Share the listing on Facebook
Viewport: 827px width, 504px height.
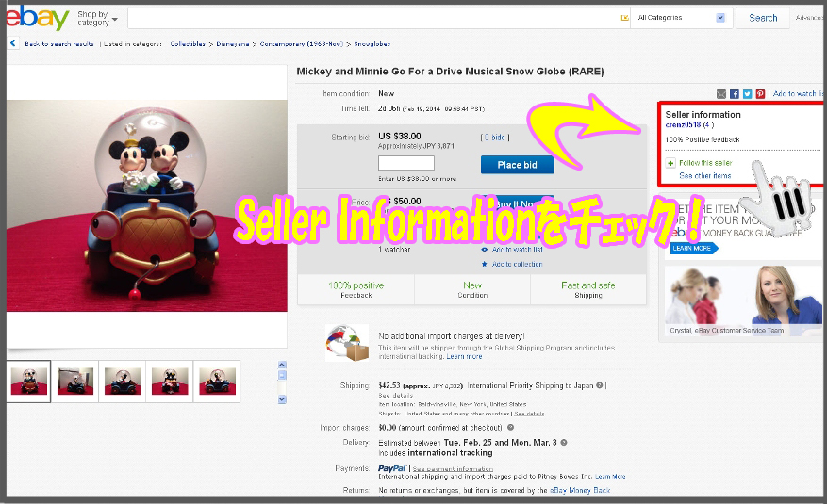click(735, 94)
